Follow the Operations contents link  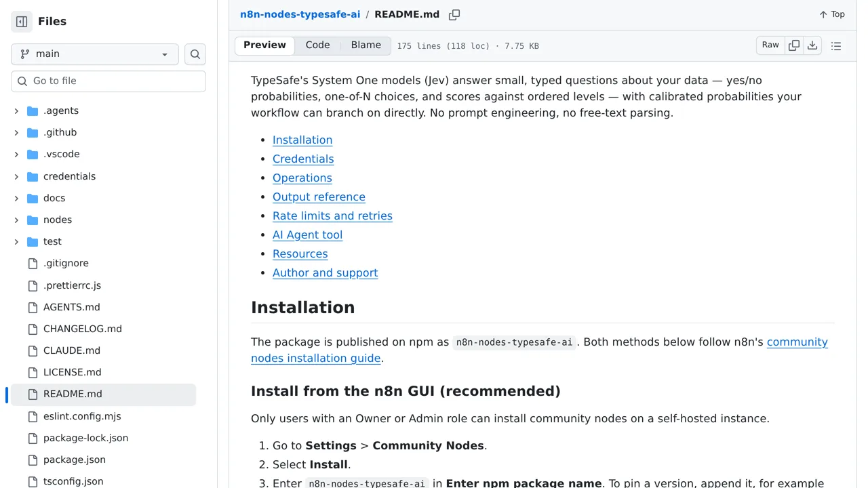(302, 178)
